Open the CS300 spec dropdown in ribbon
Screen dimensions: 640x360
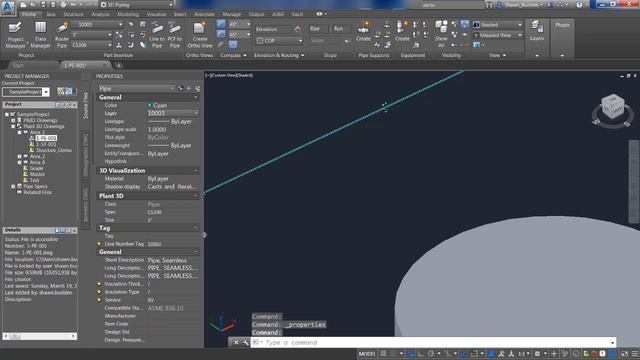(92, 45)
